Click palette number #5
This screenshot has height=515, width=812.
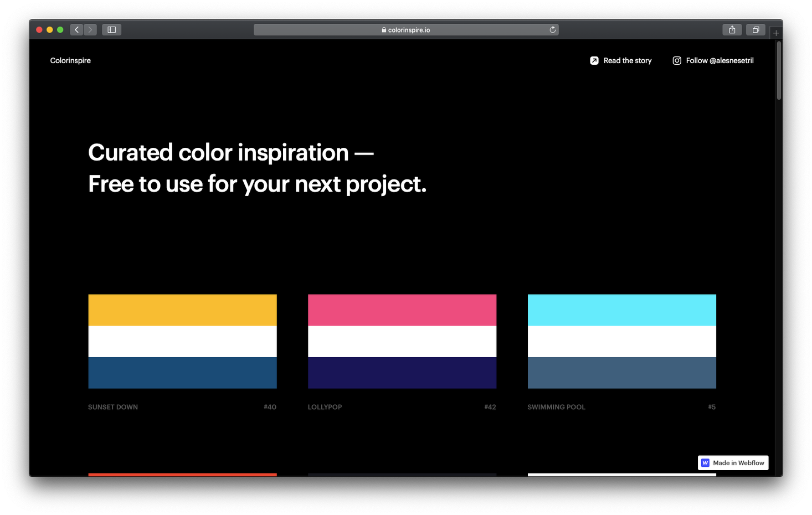tap(712, 407)
